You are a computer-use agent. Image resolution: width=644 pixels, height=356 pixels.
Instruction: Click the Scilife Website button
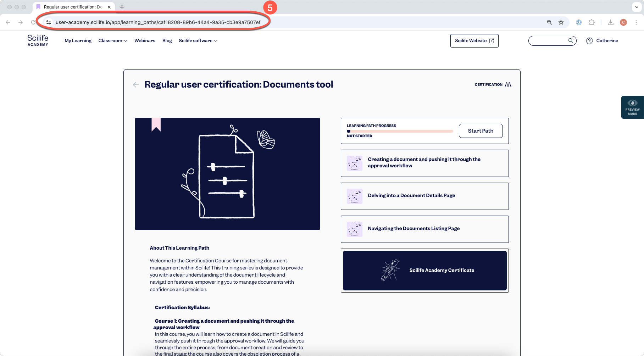click(x=474, y=41)
